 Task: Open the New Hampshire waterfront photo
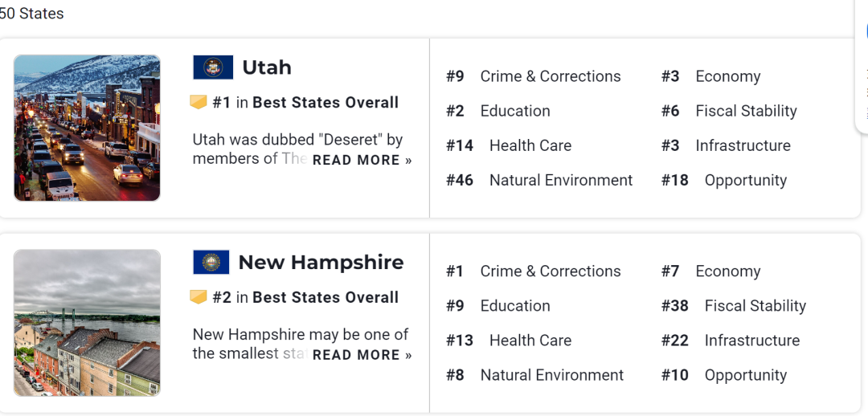coord(87,323)
